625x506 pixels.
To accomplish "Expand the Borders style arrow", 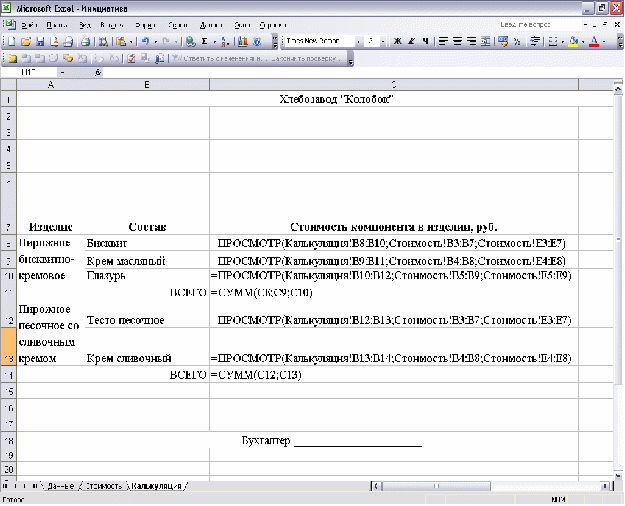I will coord(562,41).
